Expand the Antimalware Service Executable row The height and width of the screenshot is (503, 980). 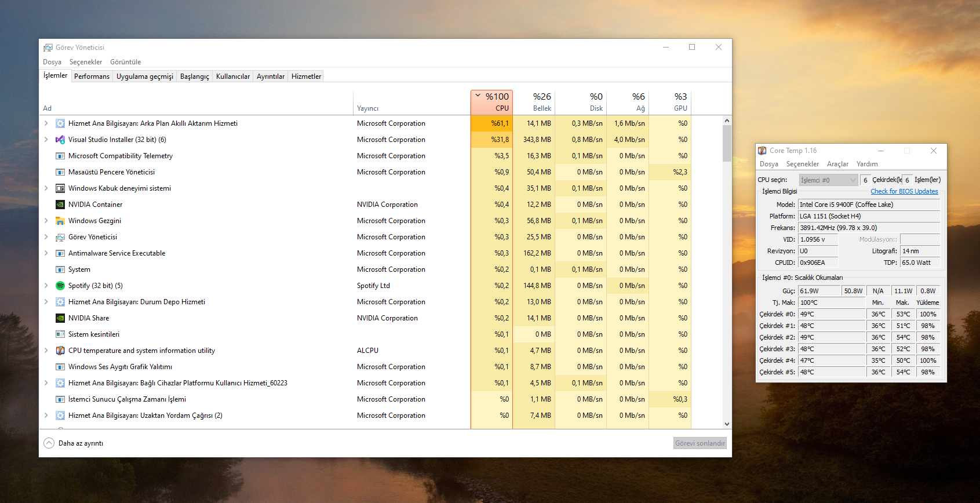tap(46, 253)
